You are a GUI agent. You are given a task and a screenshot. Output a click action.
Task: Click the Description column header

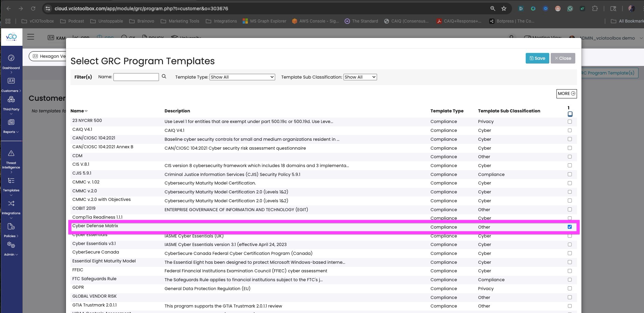(177, 111)
